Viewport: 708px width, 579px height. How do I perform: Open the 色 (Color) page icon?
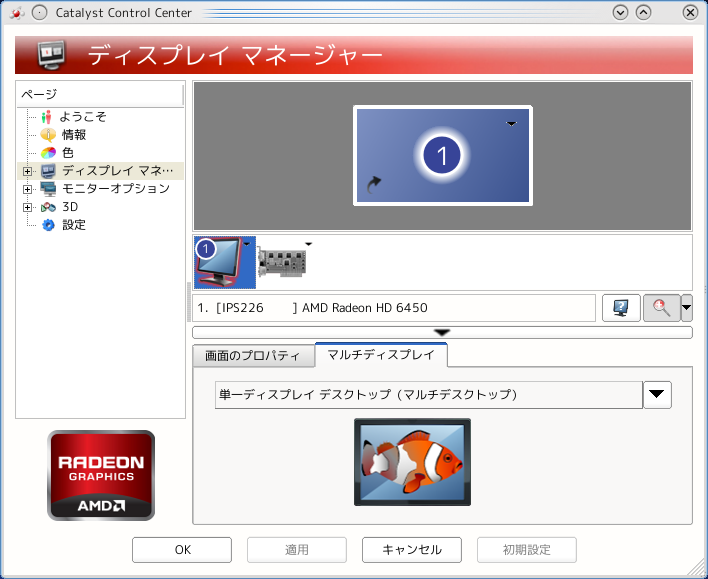(x=48, y=153)
